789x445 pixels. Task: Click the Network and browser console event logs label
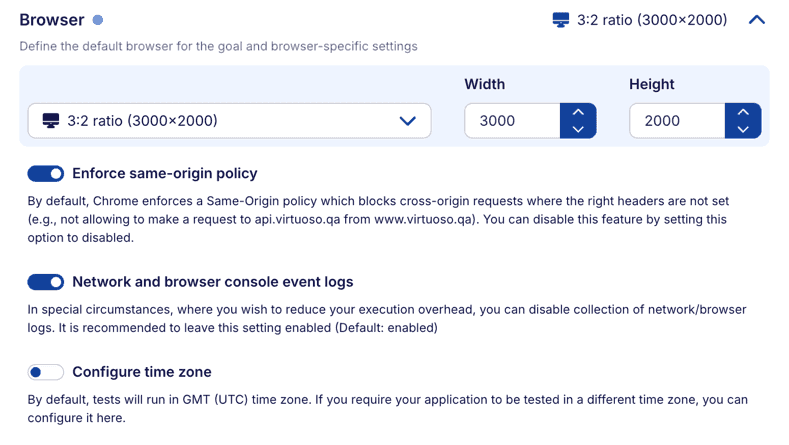click(x=213, y=282)
